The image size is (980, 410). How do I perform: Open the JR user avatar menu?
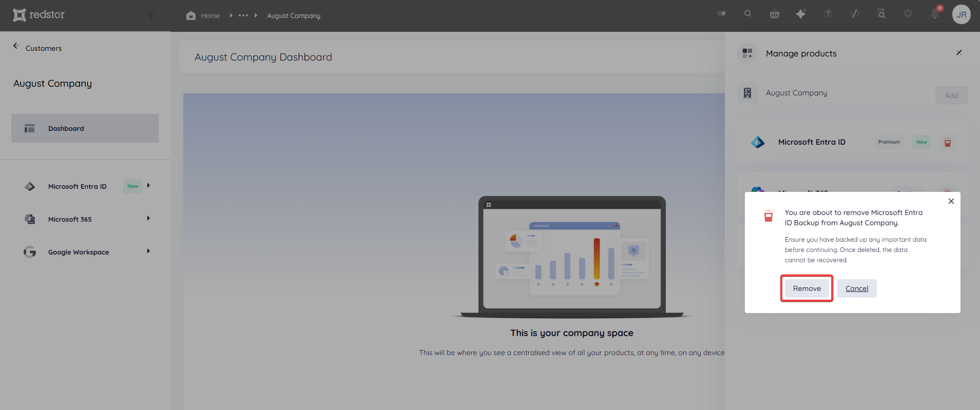(962, 15)
